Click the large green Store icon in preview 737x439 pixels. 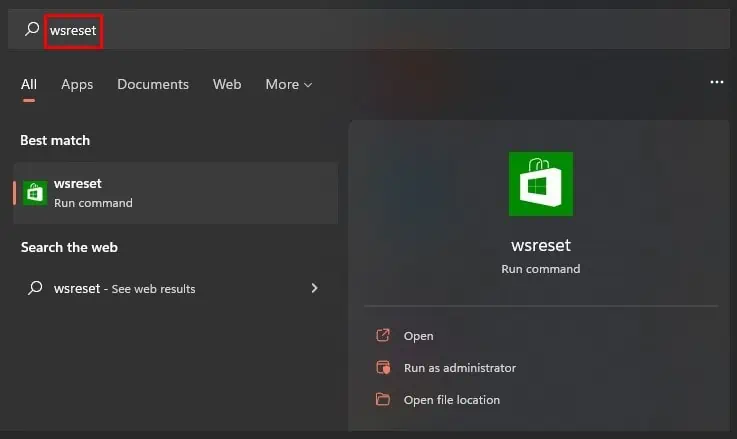(541, 184)
